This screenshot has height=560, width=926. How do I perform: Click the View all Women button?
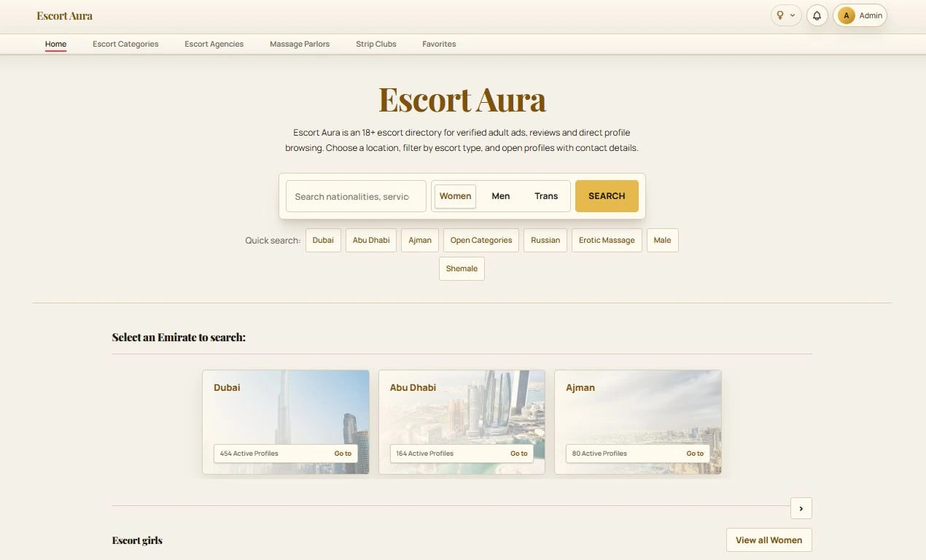pyautogui.click(x=769, y=540)
